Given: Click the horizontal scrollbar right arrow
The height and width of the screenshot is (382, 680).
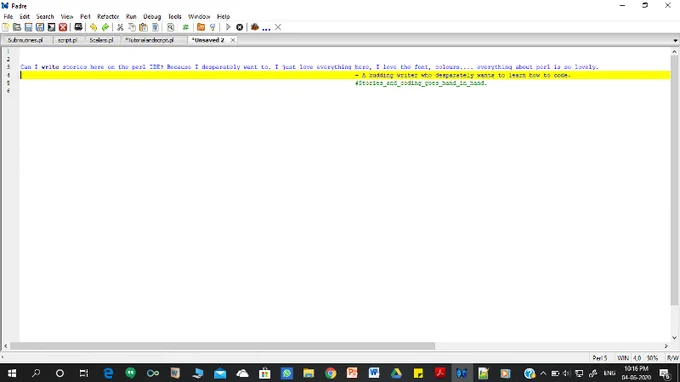Looking at the screenshot, I should click(666, 346).
